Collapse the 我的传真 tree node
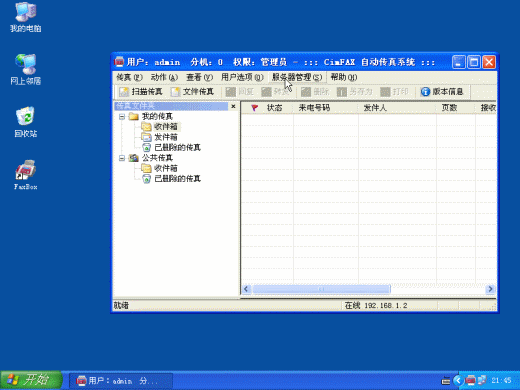520x390 pixels. tap(122, 116)
